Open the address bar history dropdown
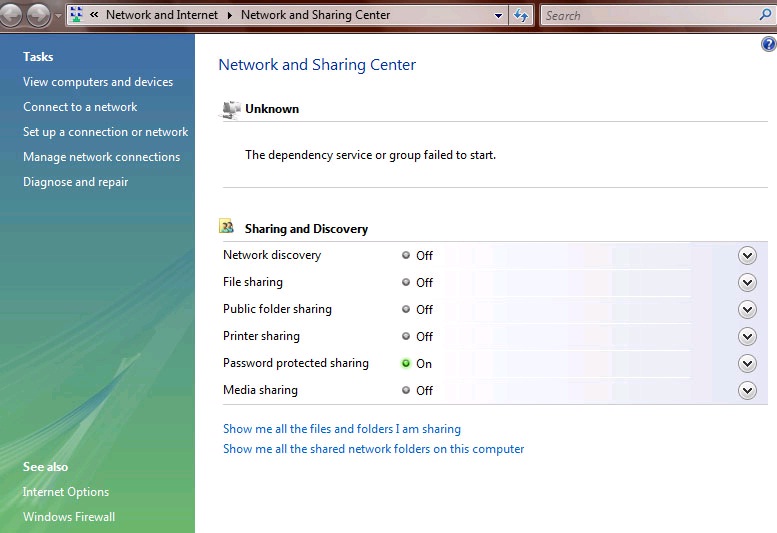Viewport: 777px width, 533px height. (x=498, y=15)
